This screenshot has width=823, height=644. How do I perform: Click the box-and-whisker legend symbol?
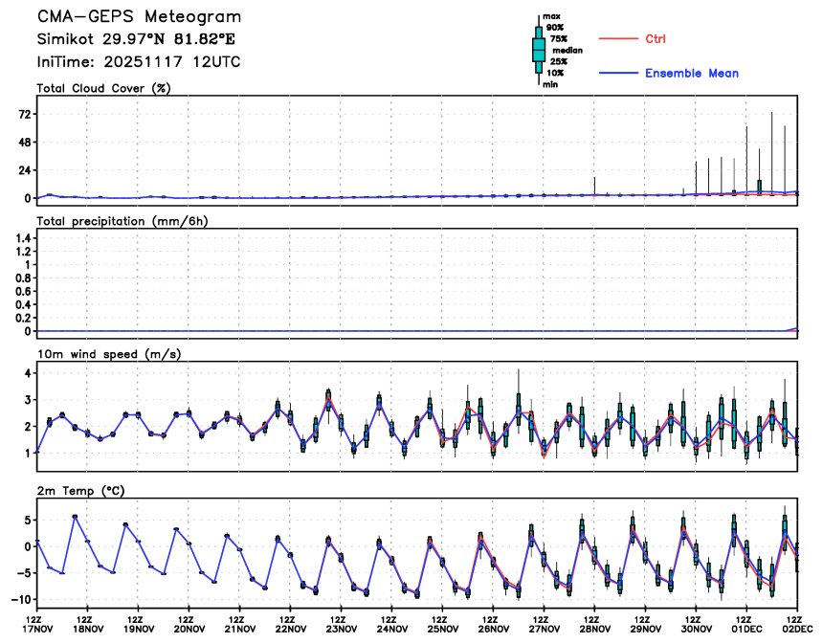[538, 51]
